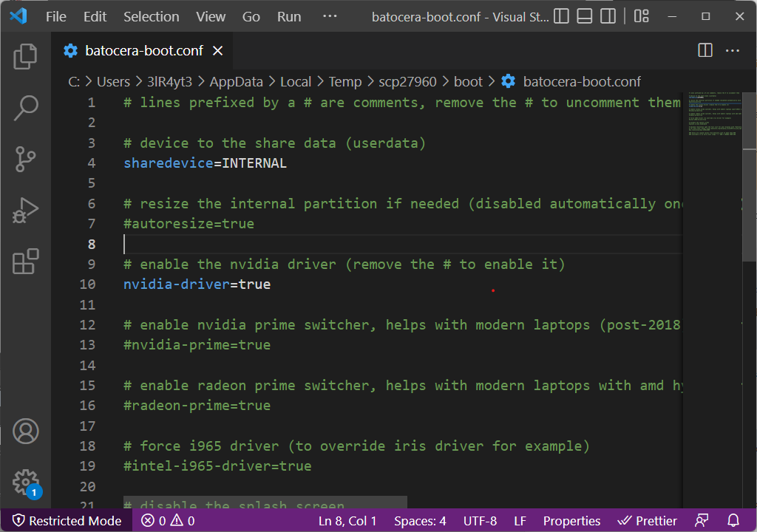Close the batocera-boot.conf tab

(x=218, y=51)
